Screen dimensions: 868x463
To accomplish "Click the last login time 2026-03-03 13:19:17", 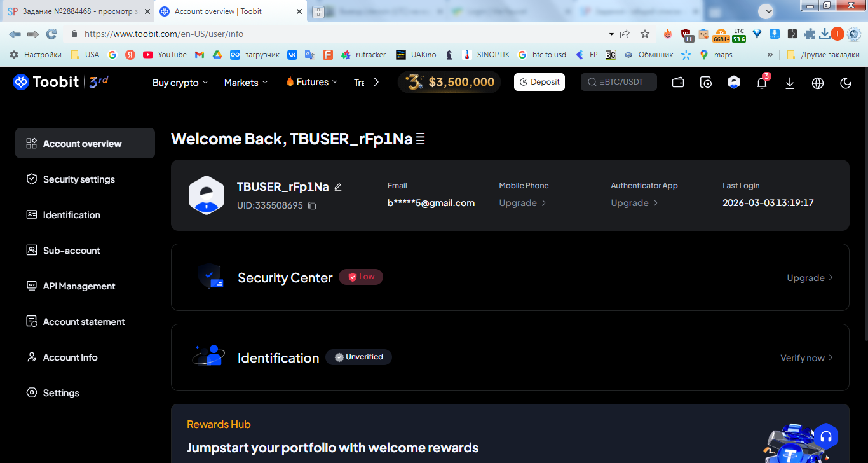I will [x=768, y=203].
